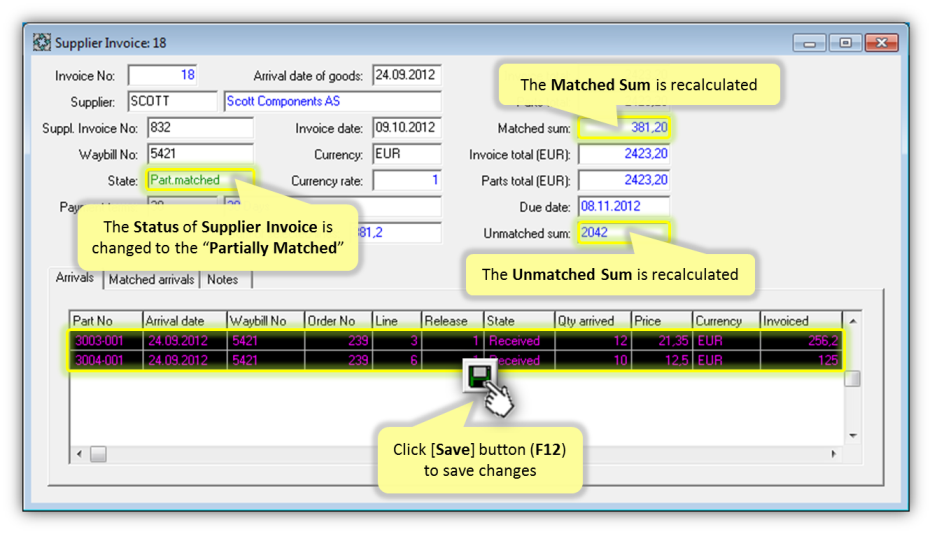
Task: Click the Currency field showing EUR
Action: click(406, 154)
